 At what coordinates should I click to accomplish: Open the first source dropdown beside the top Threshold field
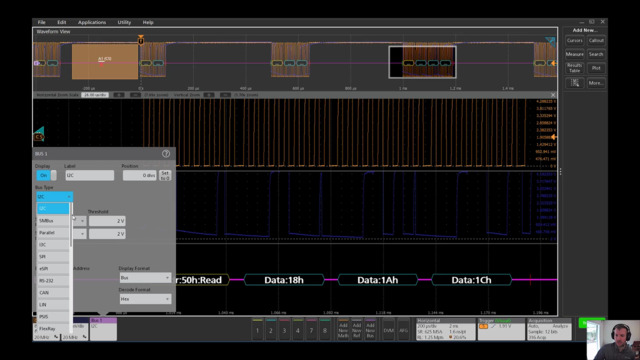[x=80, y=221]
